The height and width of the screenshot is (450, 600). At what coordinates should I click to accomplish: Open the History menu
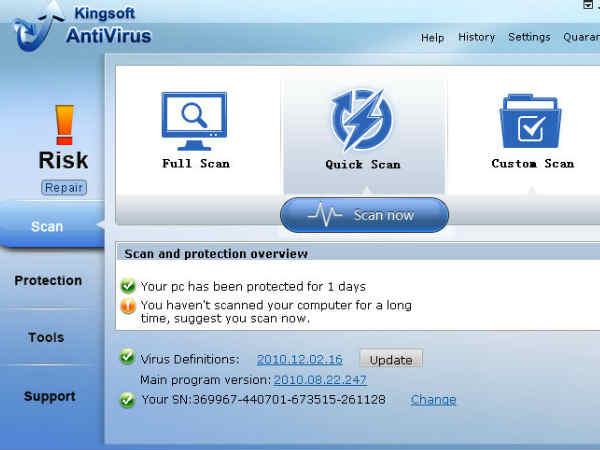[x=476, y=37]
